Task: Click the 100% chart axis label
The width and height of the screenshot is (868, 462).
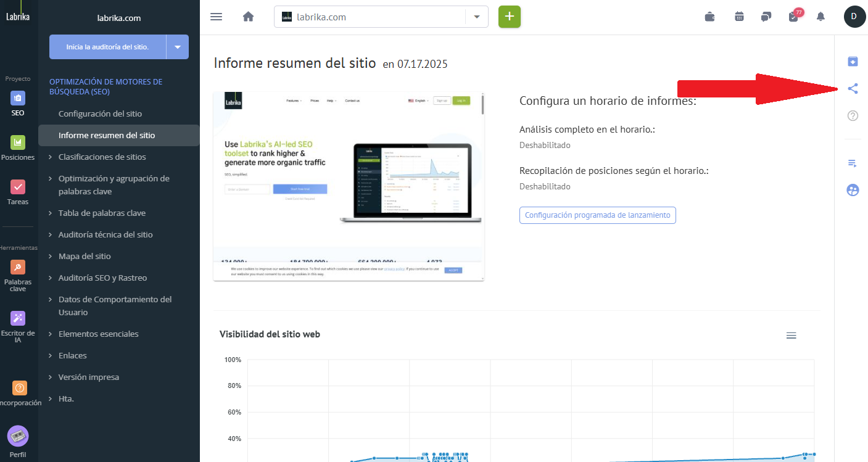Action: pos(232,360)
